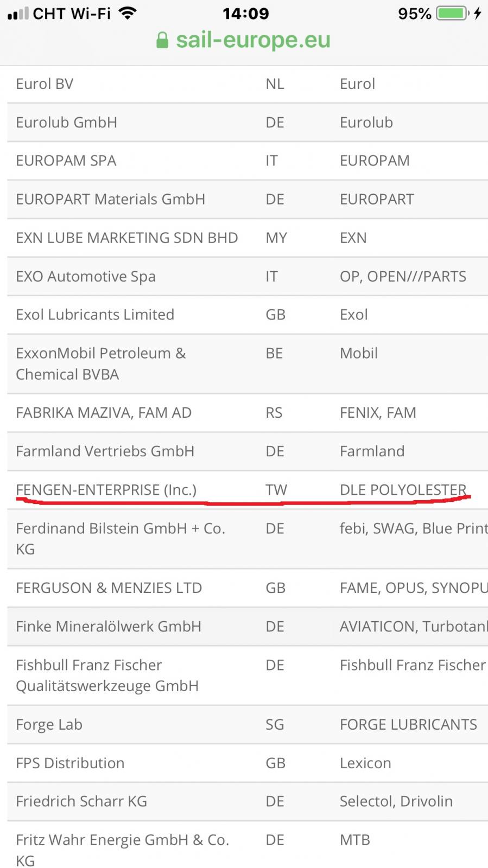Tap the green padlock security icon
This screenshot has height=868, width=488.
pos(162,40)
